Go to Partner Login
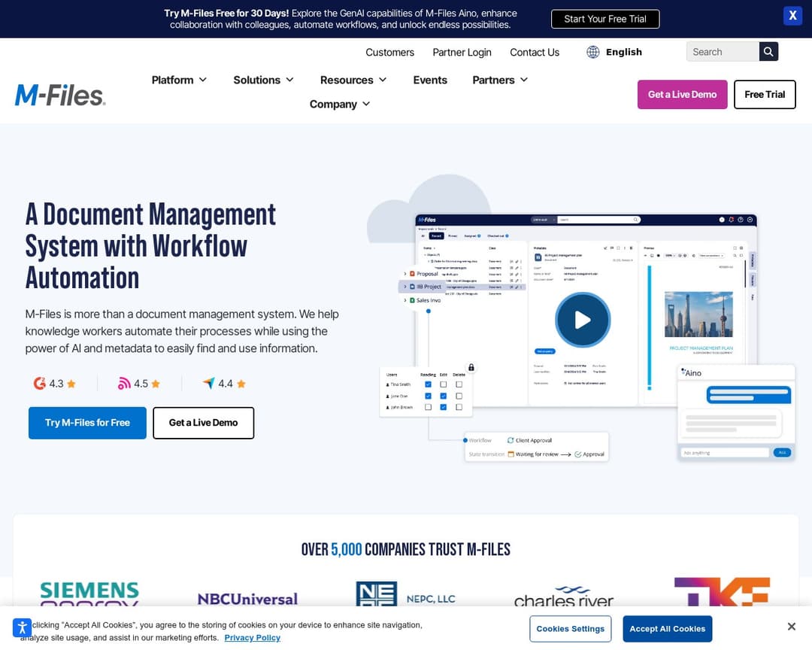The height and width of the screenshot is (650, 812). [462, 53]
